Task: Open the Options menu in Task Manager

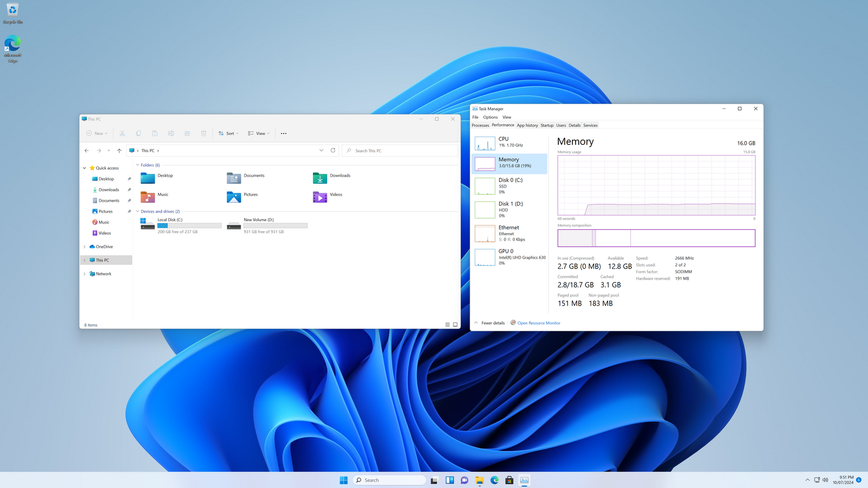Action: 490,117
